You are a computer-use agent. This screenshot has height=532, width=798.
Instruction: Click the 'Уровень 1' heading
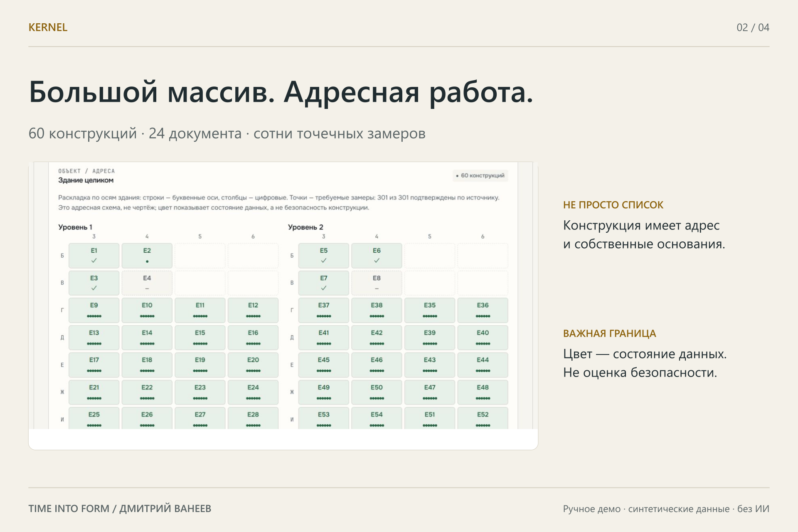click(75, 227)
